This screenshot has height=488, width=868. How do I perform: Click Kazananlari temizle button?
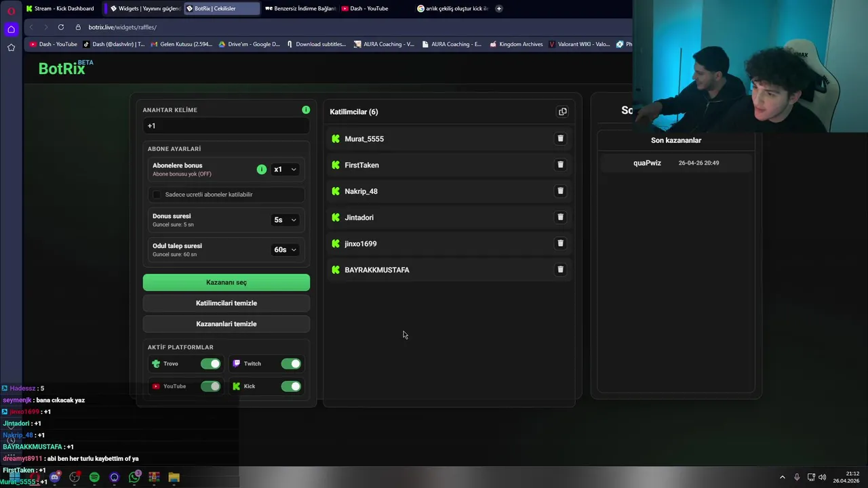(x=226, y=324)
